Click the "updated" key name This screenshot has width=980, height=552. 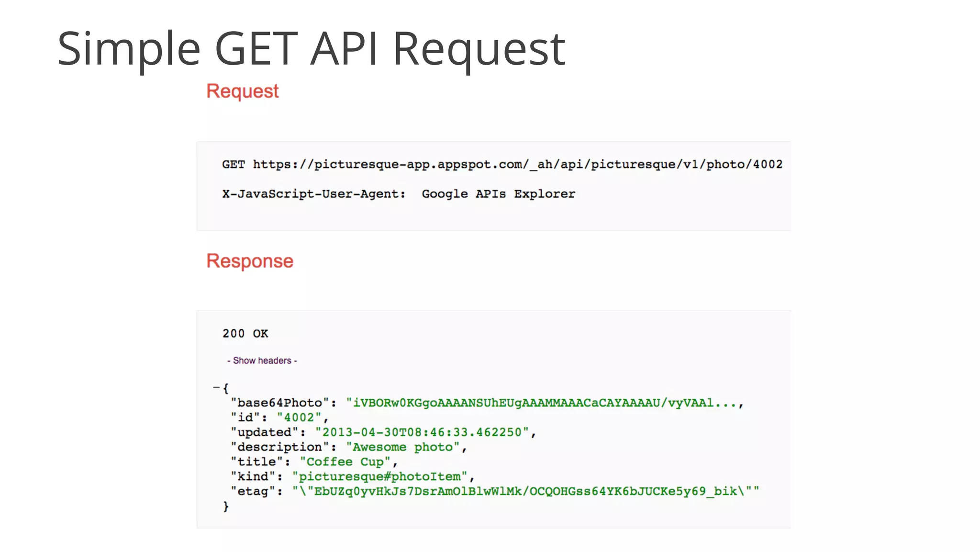tap(265, 432)
